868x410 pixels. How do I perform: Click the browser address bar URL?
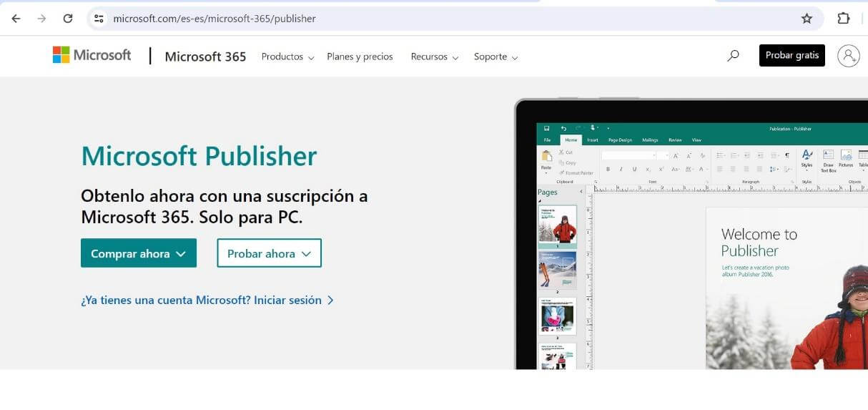pos(214,19)
